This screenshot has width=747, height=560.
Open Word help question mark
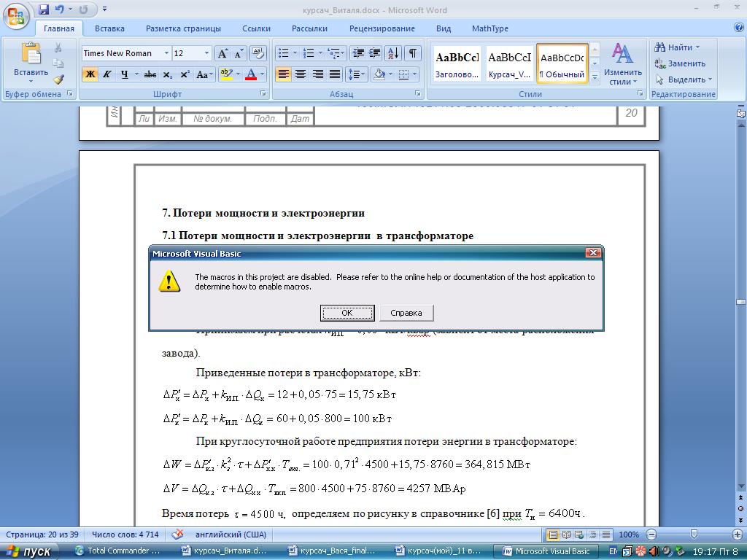coord(738,28)
